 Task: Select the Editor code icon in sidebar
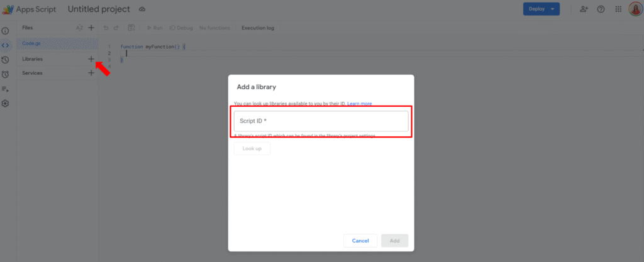pyautogui.click(x=5, y=45)
